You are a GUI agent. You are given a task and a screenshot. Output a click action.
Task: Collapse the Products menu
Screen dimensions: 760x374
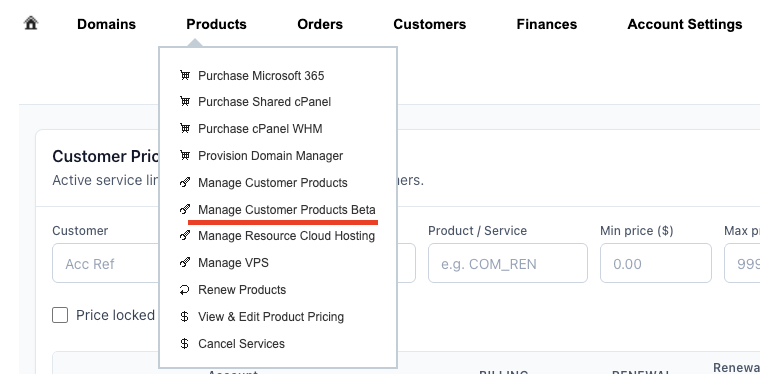point(217,24)
